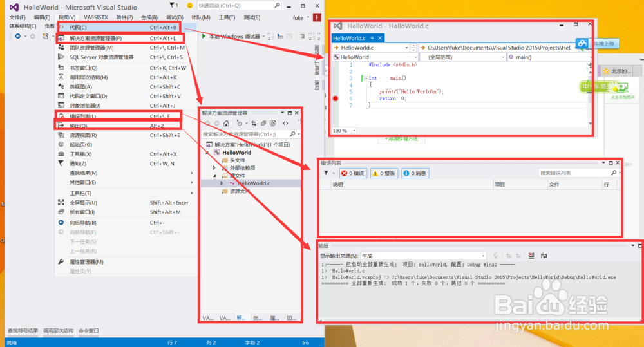Select 资源视图(R) menu entry
The width and height of the screenshot is (644, 347).
coord(126,135)
